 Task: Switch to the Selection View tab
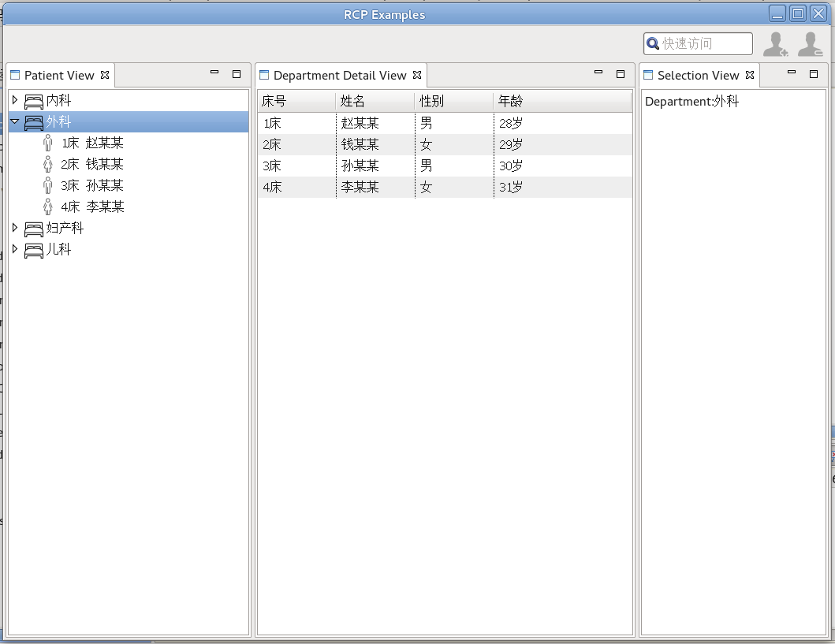tap(698, 76)
